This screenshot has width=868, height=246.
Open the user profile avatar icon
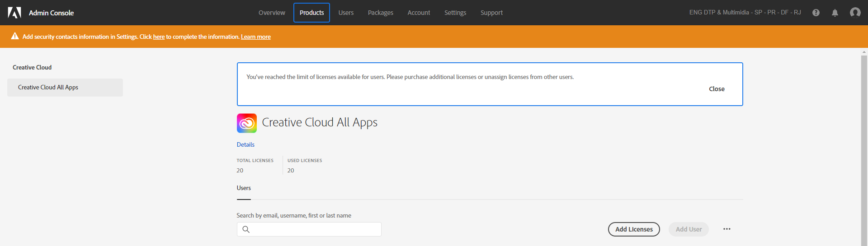coord(855,13)
